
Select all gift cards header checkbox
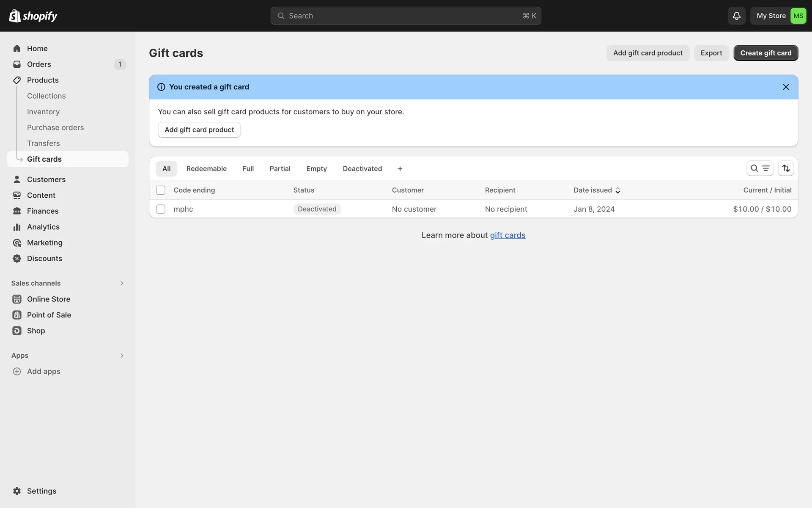[161, 190]
